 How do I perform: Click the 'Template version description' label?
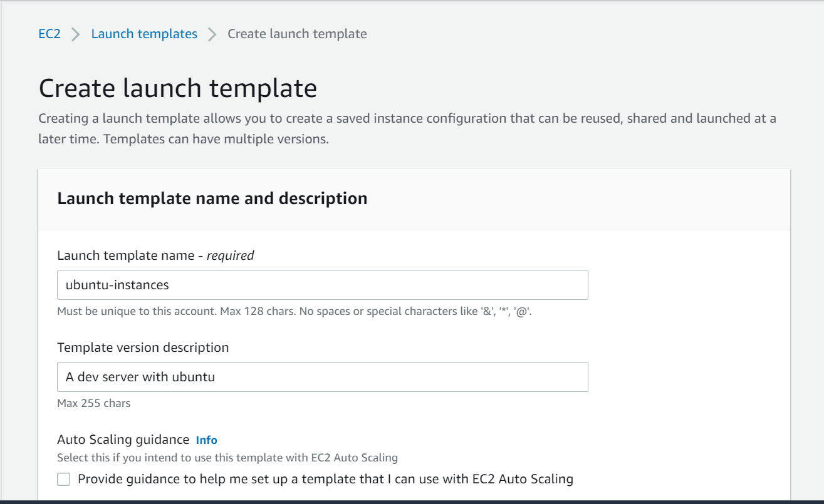pos(143,347)
